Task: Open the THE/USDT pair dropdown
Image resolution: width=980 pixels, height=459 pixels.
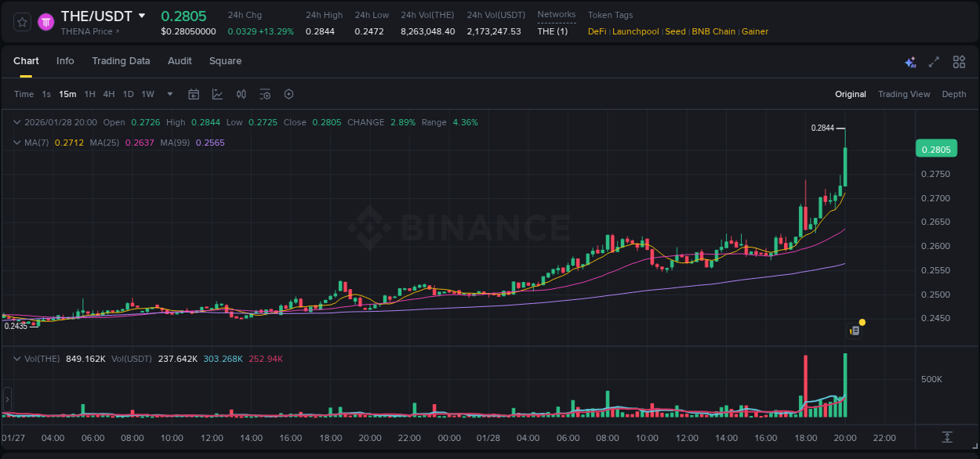Action: click(141, 15)
